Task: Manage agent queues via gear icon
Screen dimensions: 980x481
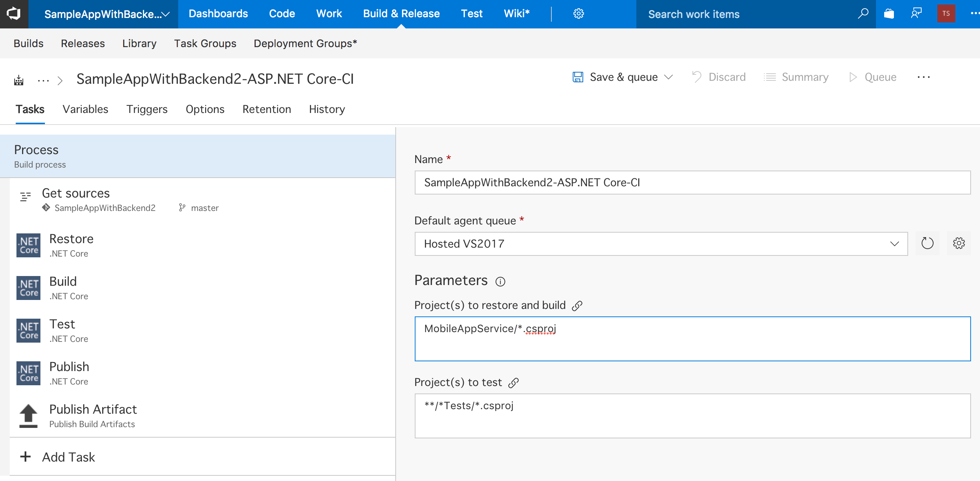Action: click(959, 243)
